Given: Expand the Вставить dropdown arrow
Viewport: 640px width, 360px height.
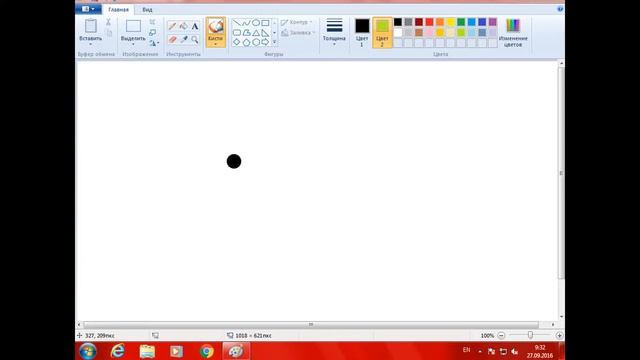Looking at the screenshot, I should tap(91, 44).
